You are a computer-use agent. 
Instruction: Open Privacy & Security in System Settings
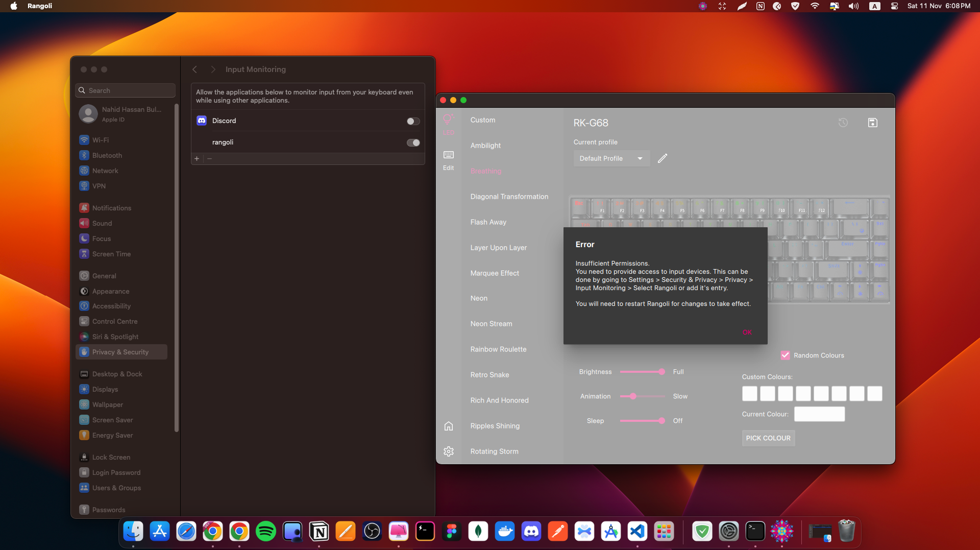(x=121, y=352)
